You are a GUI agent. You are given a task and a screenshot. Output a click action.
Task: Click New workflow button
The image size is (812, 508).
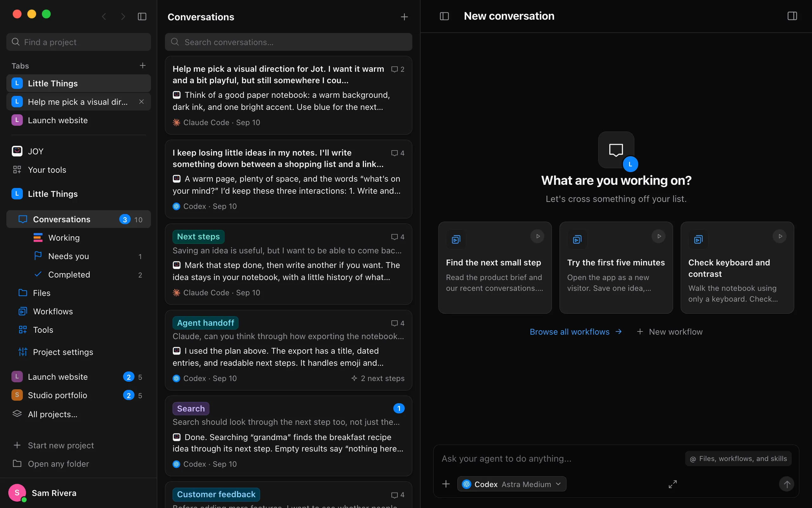pos(670,331)
